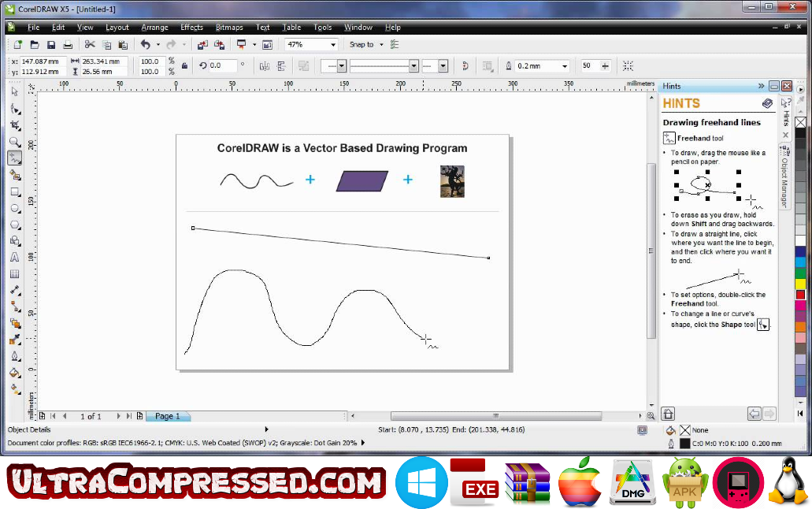Screen dimensions: 812x509
Task: Toggle the auto-close curve button
Action: 465,66
